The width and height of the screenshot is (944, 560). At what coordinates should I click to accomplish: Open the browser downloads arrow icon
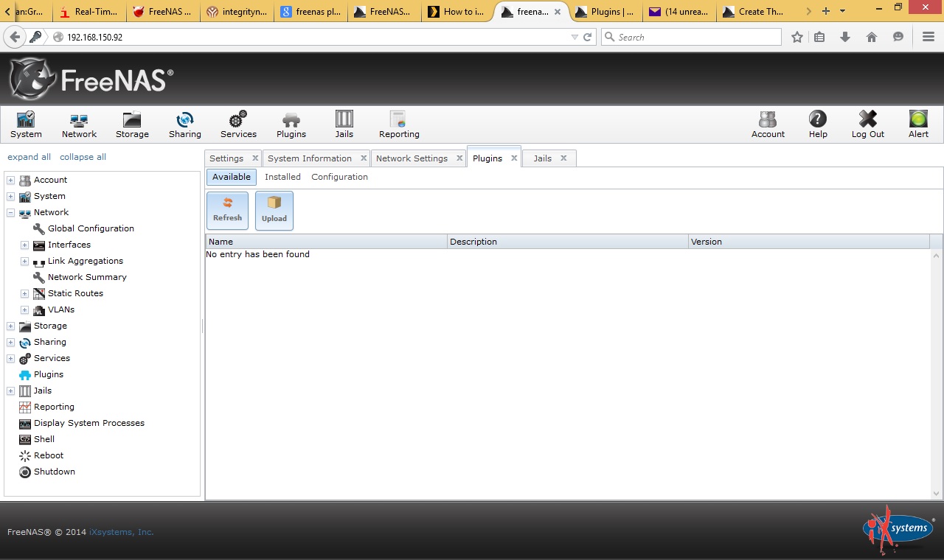(845, 37)
